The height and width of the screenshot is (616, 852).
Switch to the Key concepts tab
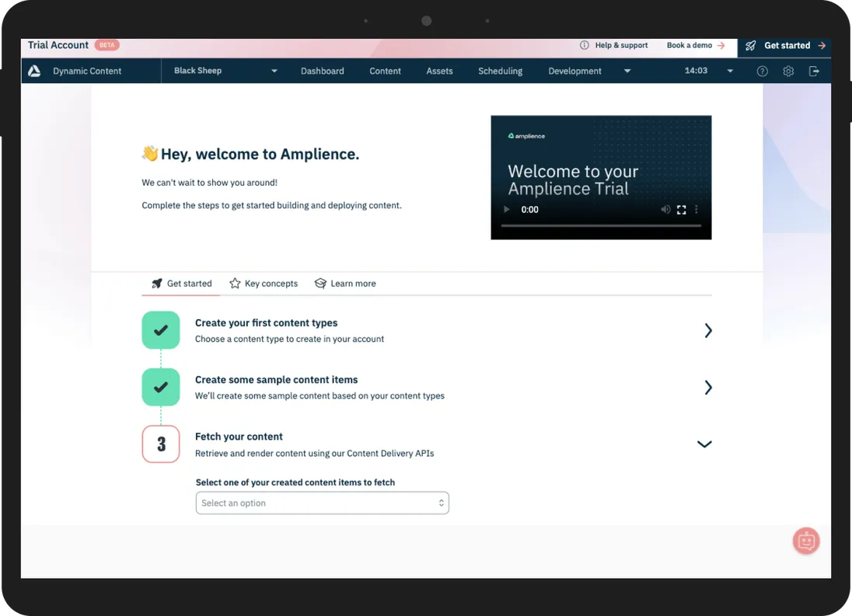[264, 284]
